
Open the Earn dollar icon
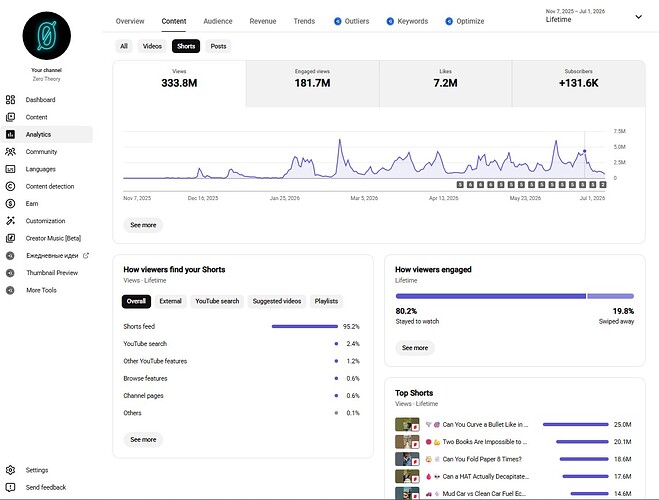(11, 203)
